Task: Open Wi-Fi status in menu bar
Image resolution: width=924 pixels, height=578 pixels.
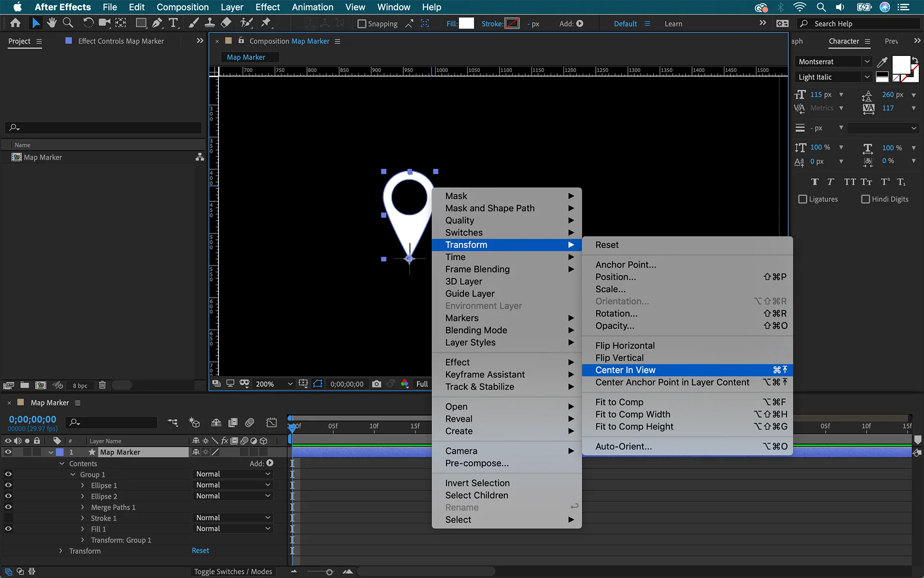Action: click(x=799, y=7)
